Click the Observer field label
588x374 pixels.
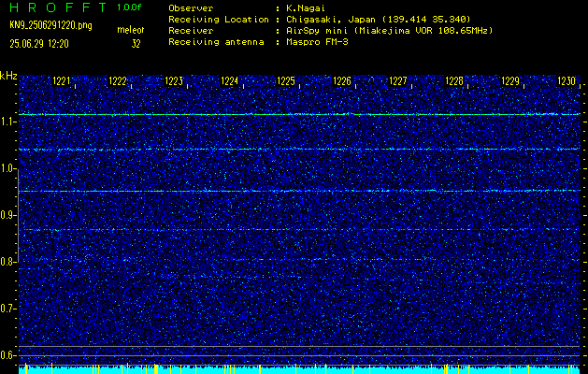[191, 7]
